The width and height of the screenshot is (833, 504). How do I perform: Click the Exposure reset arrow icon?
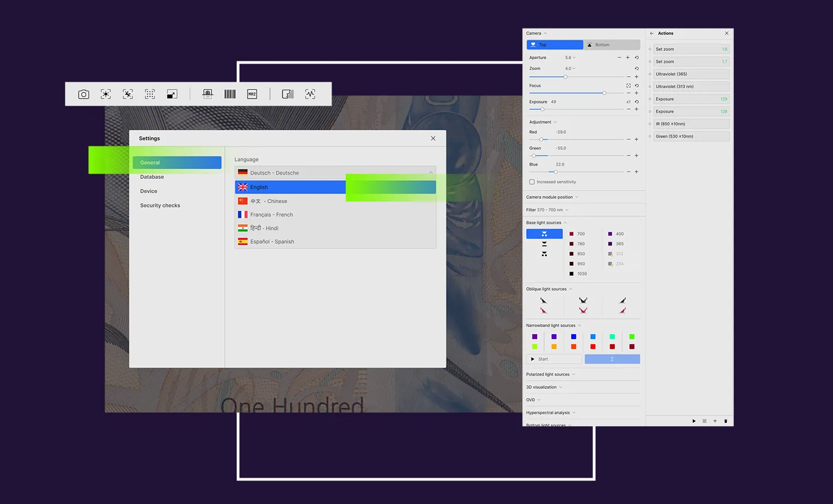tap(637, 102)
